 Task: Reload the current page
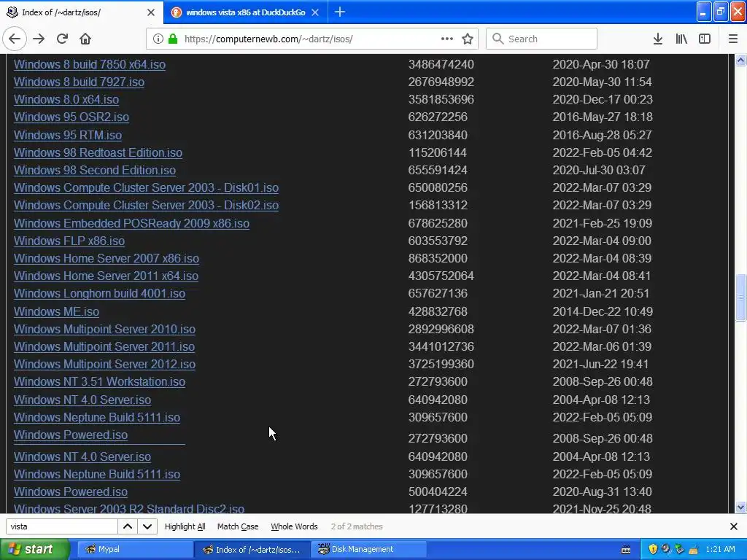(62, 39)
